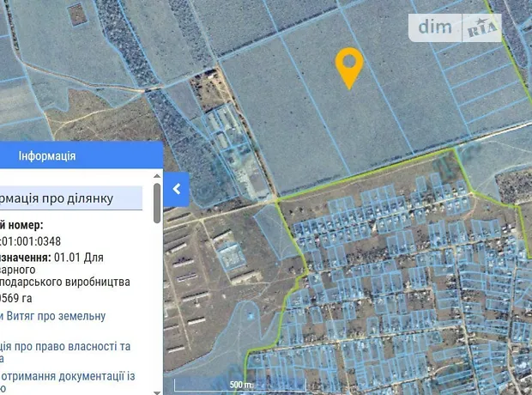Click cadastral number 01:001:0348 text
This screenshot has height=395, width=532.
(31, 241)
